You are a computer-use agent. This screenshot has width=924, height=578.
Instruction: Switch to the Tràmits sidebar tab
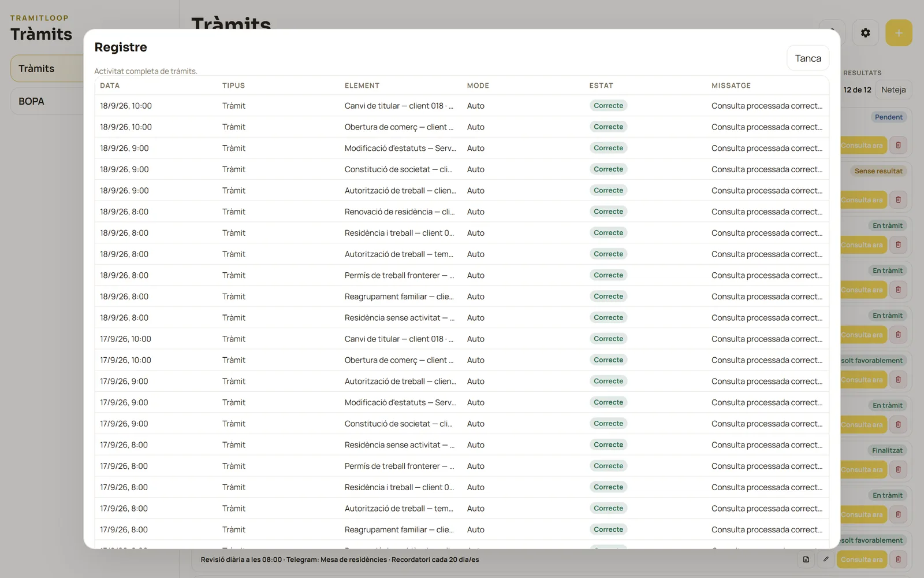point(47,68)
